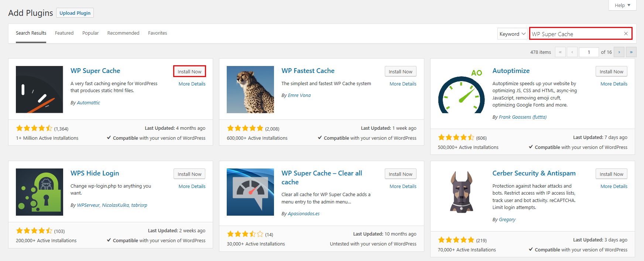Select 'Last Updated: 10 months ago' text
This screenshot has height=261, width=644.
tap(385, 234)
